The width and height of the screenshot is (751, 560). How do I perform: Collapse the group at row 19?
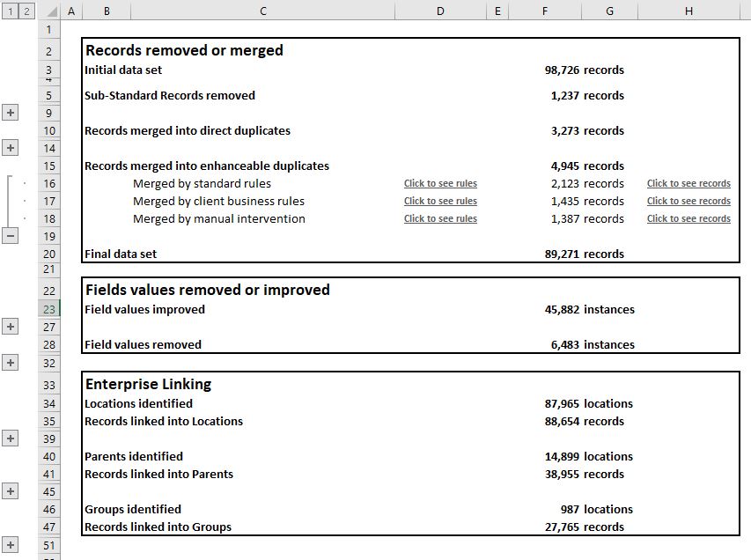[10, 236]
